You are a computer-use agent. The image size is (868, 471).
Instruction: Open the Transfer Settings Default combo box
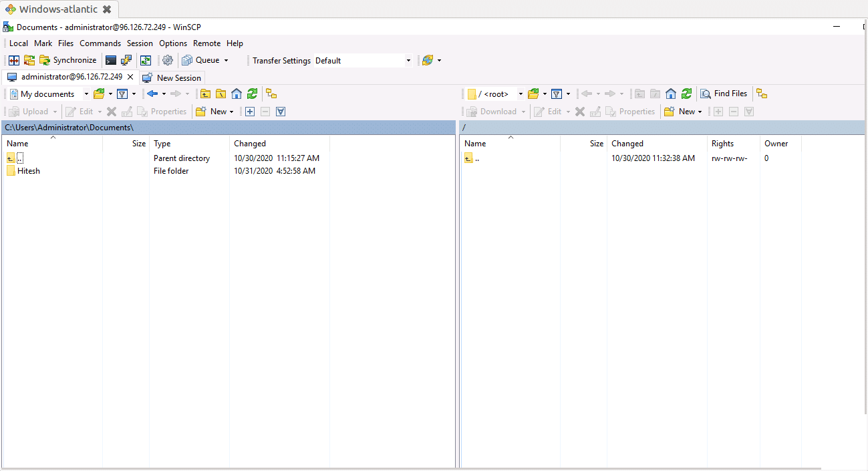pos(364,60)
